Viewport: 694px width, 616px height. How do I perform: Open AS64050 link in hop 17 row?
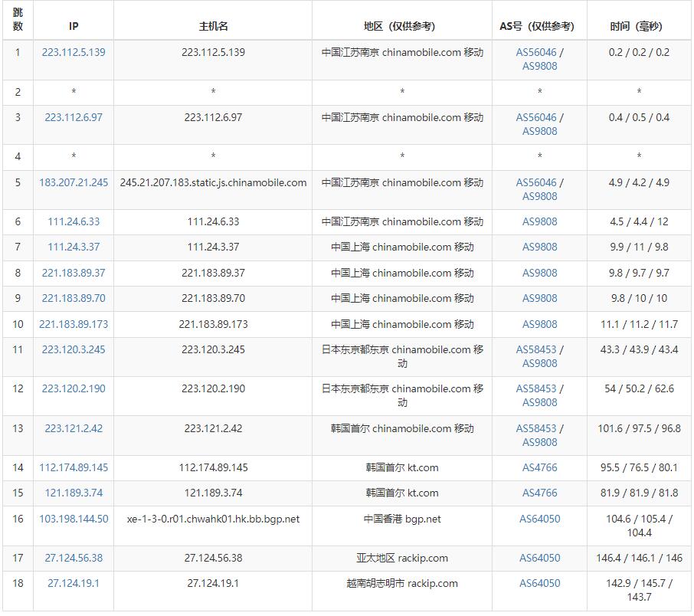point(539,558)
